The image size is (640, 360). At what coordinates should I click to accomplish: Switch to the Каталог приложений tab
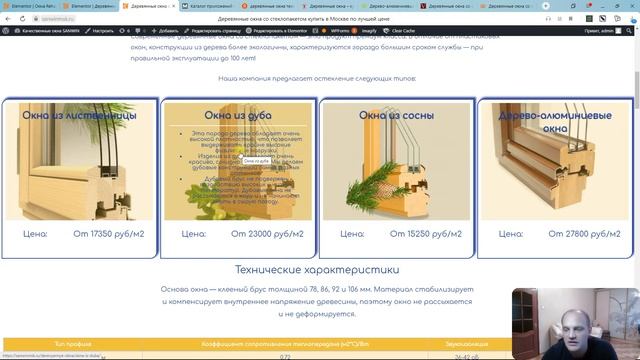tap(208, 6)
